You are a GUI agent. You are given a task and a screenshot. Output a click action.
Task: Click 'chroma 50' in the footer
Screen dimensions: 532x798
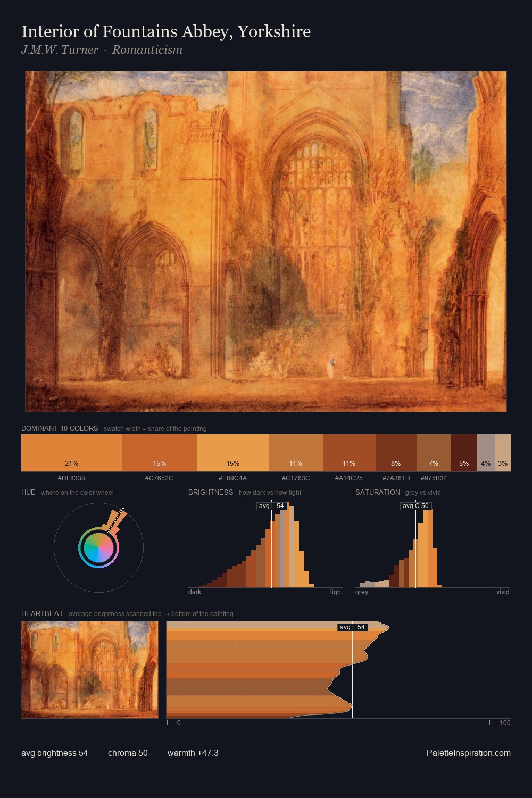(x=128, y=753)
